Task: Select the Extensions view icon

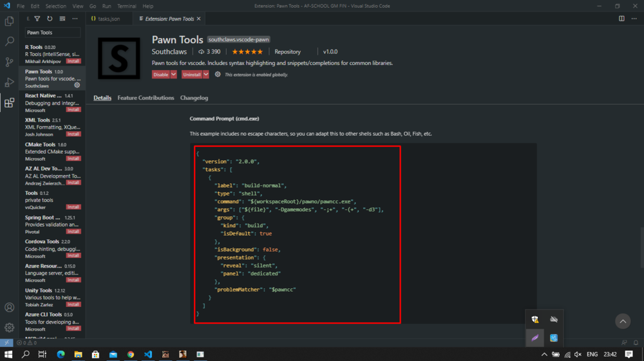Action: 9,102
